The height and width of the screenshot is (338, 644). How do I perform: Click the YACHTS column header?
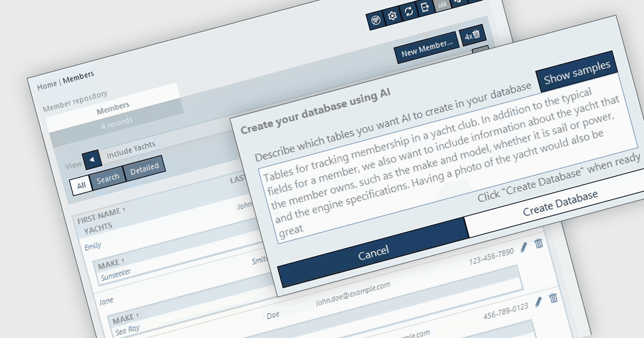click(98, 227)
